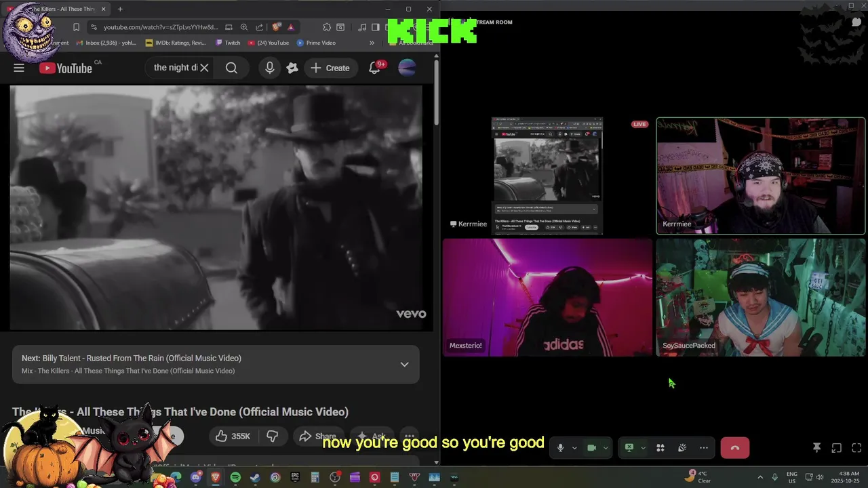868x488 pixels.
Task: Close the Killers YouTube tab
Action: coord(103,9)
